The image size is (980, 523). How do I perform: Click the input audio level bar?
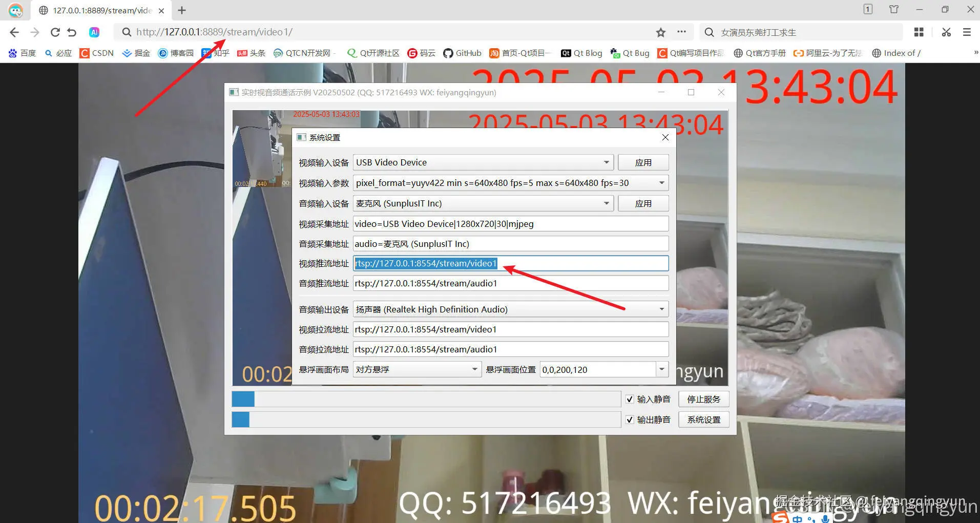coord(425,399)
